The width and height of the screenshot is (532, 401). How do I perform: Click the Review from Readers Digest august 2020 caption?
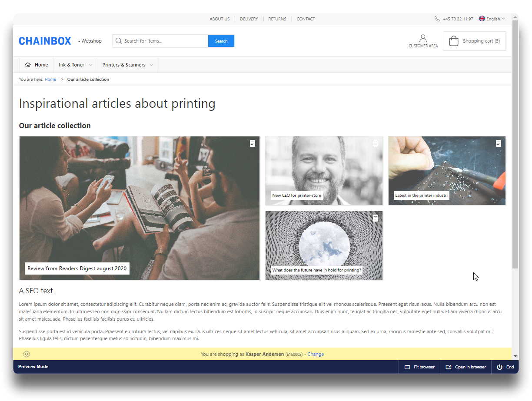(77, 268)
